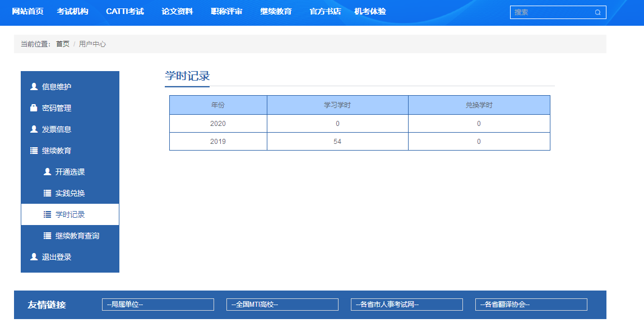
Task: Click the lock icon beside 密码管理
Action: tap(34, 108)
